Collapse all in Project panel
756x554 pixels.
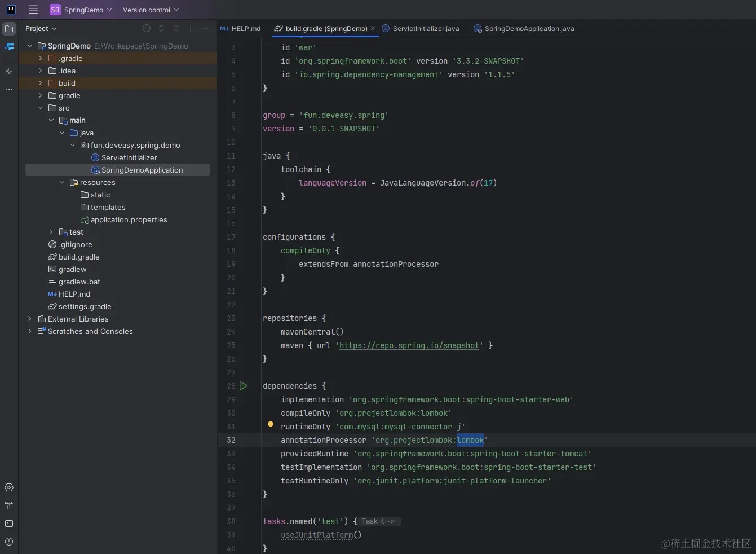(176, 29)
